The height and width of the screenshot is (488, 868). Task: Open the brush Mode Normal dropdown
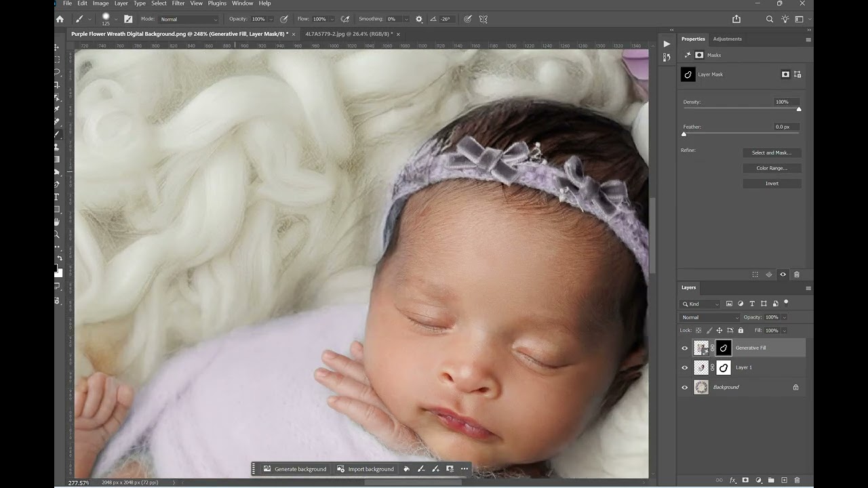(189, 19)
